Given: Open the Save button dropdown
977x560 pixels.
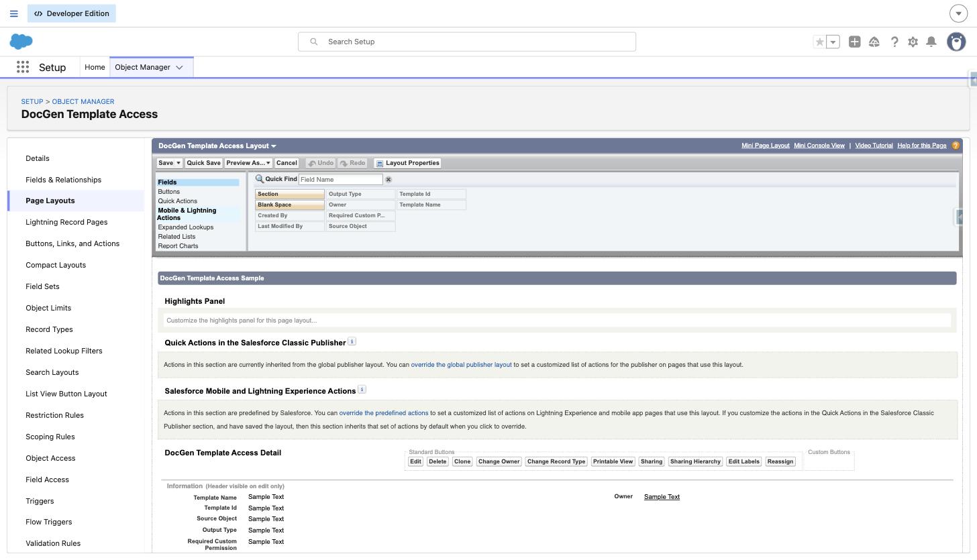Looking at the screenshot, I should point(178,163).
